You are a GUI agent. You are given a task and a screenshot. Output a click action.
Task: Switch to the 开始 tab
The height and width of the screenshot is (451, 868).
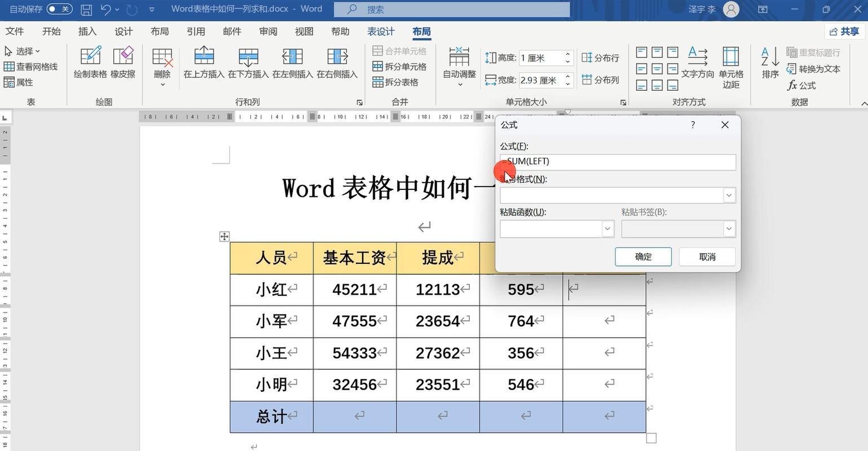coord(51,32)
